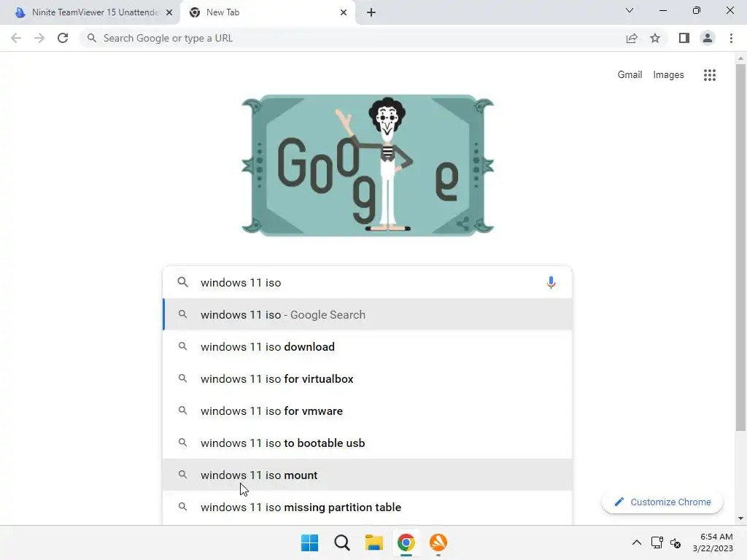The image size is (747, 560).
Task: Go back using the browser back arrow
Action: click(16, 38)
